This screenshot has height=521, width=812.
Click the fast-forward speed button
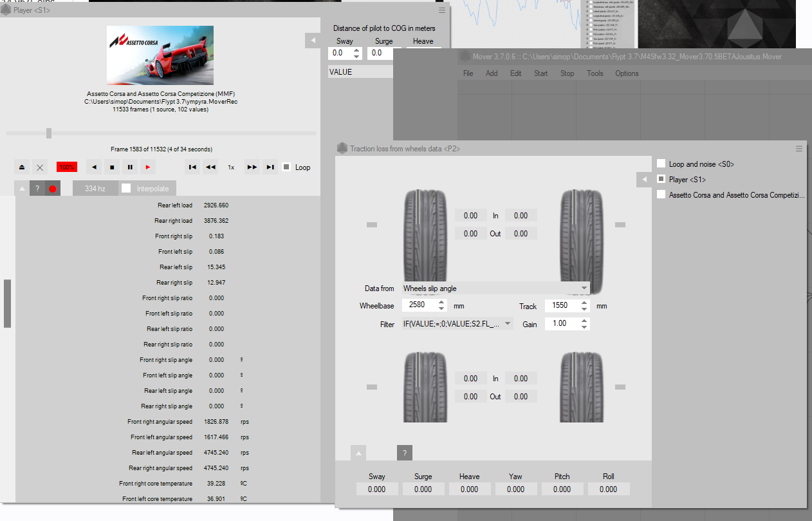click(252, 167)
